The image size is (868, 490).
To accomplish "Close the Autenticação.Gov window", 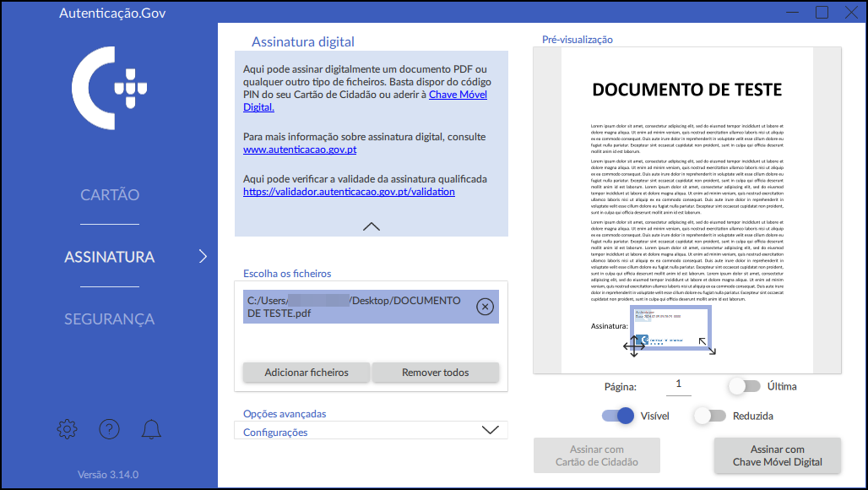I will coord(851,12).
